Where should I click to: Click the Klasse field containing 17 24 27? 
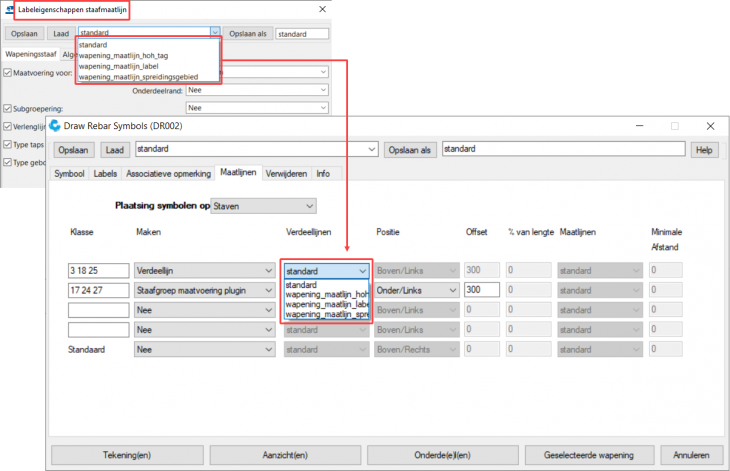[98, 289]
